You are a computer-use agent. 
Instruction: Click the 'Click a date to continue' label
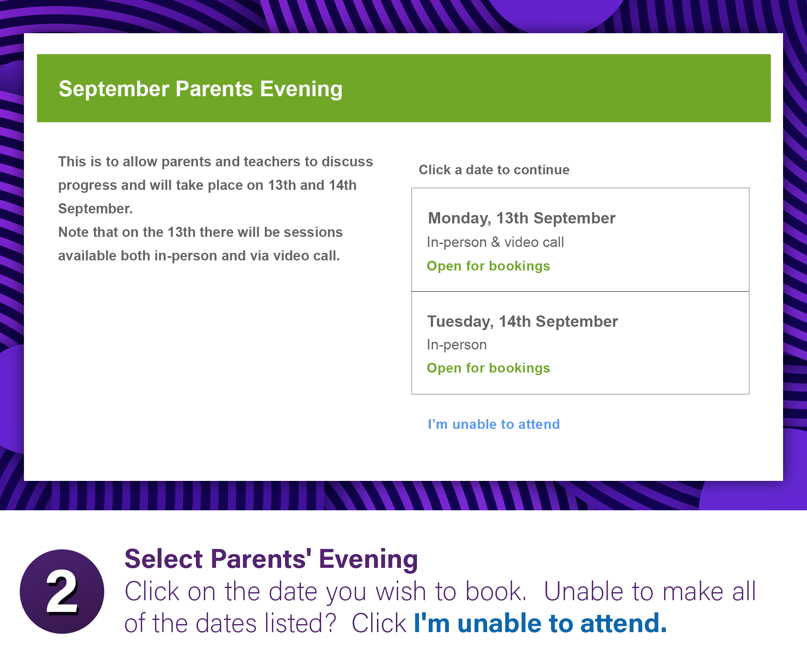494,170
